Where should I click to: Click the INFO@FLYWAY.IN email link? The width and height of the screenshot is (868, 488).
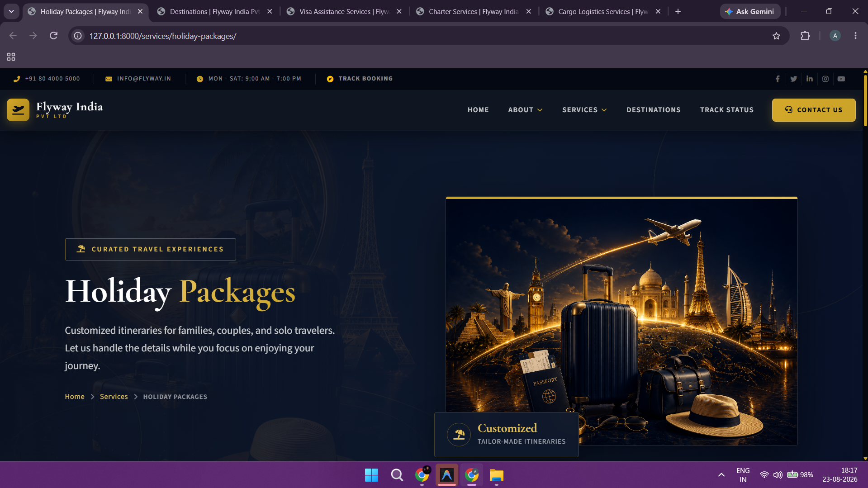tap(144, 79)
